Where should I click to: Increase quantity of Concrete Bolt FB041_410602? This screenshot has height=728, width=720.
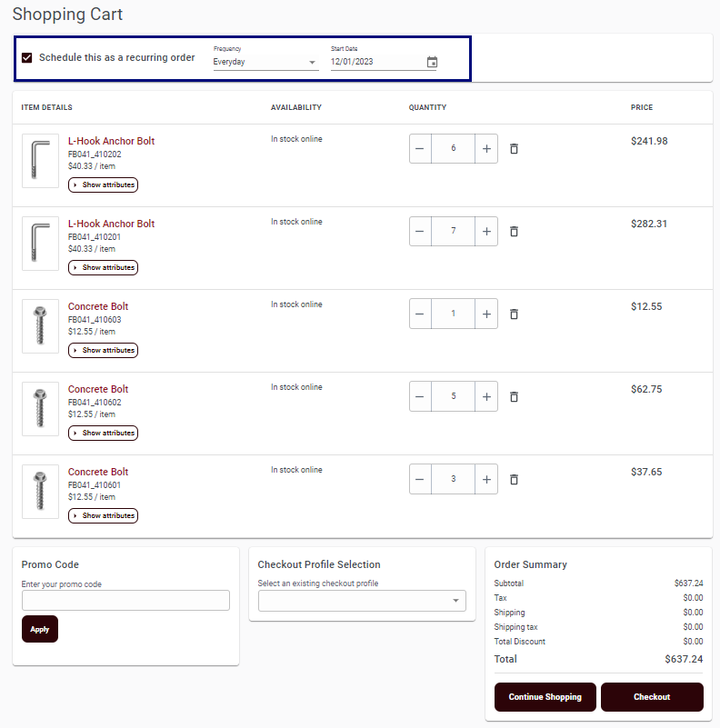(486, 396)
